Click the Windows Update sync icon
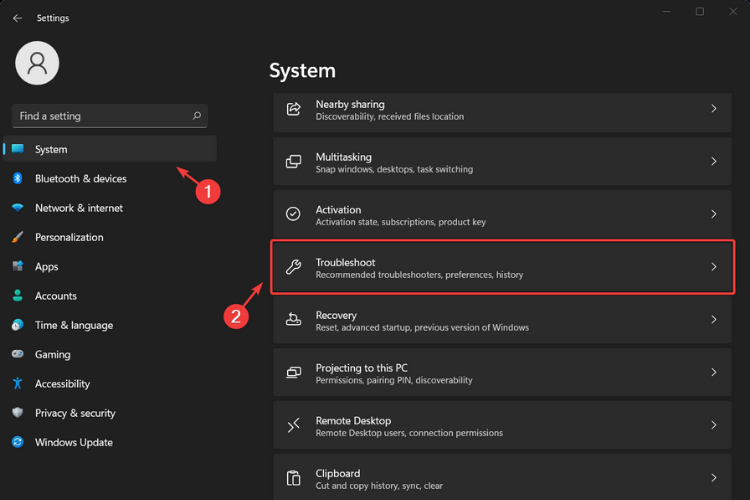 [x=18, y=442]
